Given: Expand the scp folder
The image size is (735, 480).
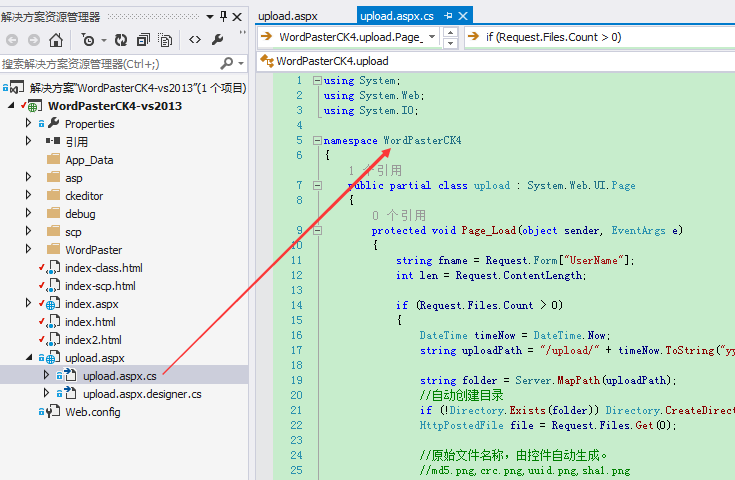Looking at the screenshot, I should 29,231.
